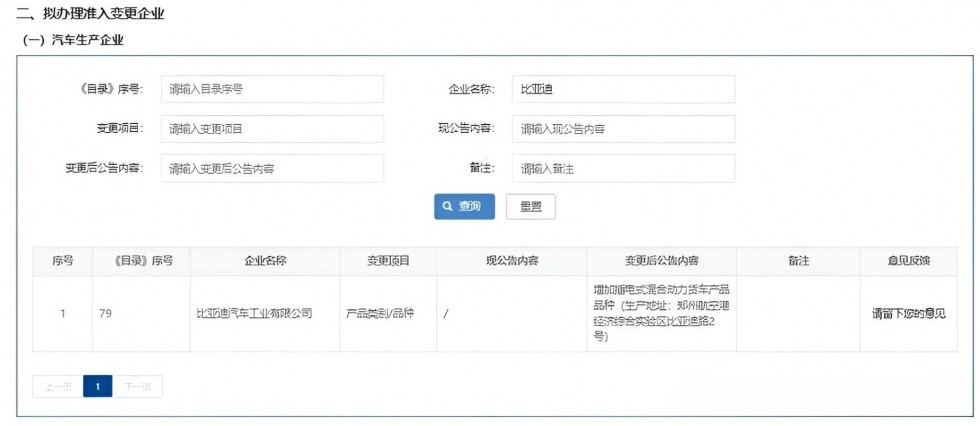This screenshot has width=980, height=426.
Task: Click the 变更后公告内容 column header
Action: pos(661,261)
